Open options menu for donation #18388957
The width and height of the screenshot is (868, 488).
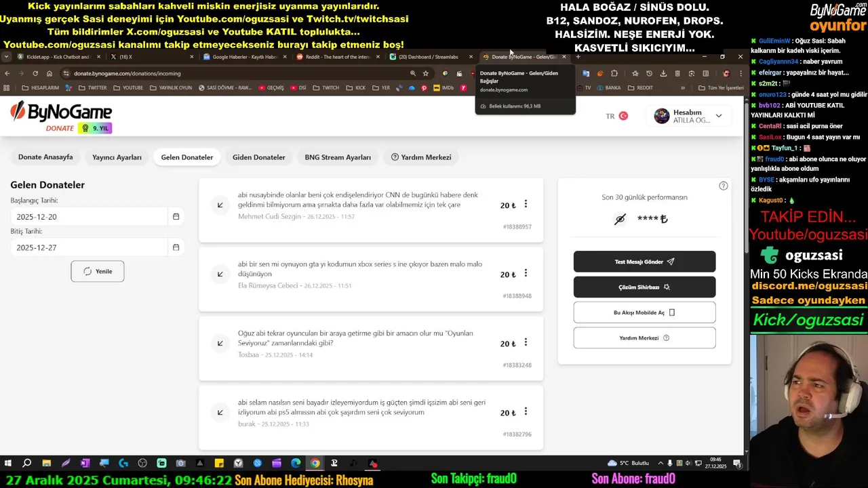point(526,204)
